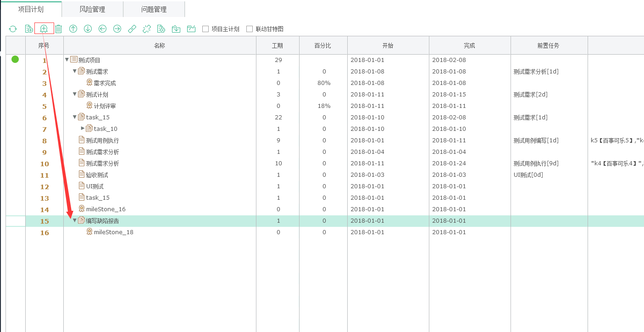Click the 名称 column header
Image resolution: width=644 pixels, height=332 pixels.
click(159, 45)
